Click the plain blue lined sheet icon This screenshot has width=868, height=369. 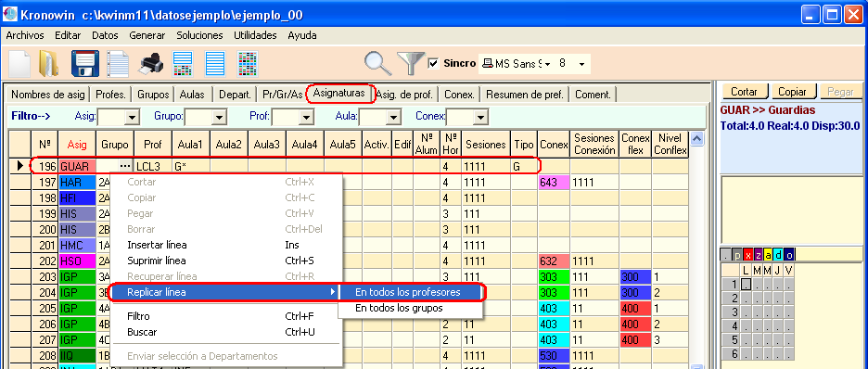tap(215, 64)
